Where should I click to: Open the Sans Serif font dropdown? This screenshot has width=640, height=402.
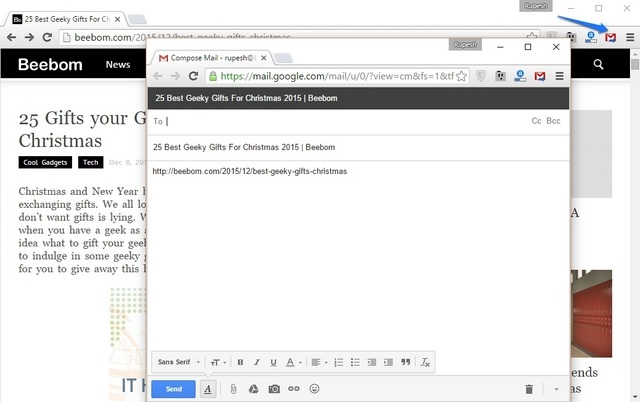click(x=179, y=362)
